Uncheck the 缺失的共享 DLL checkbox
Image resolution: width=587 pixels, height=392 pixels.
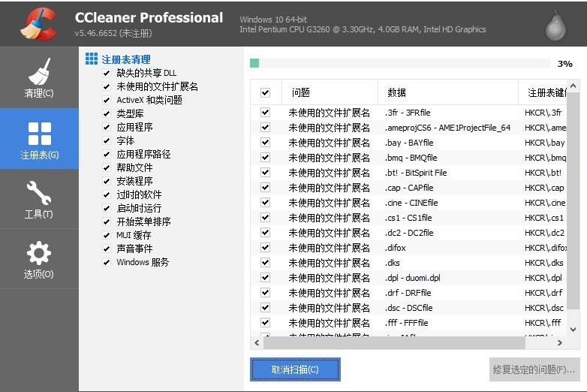tap(107, 74)
